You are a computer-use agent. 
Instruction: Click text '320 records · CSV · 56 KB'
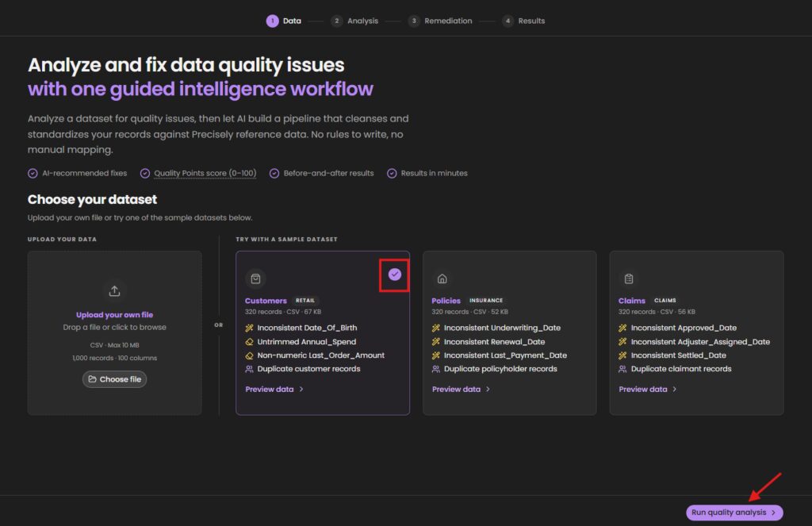pos(657,312)
